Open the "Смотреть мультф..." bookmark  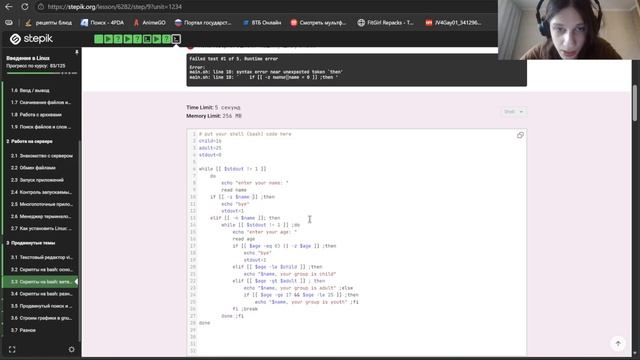[318, 23]
